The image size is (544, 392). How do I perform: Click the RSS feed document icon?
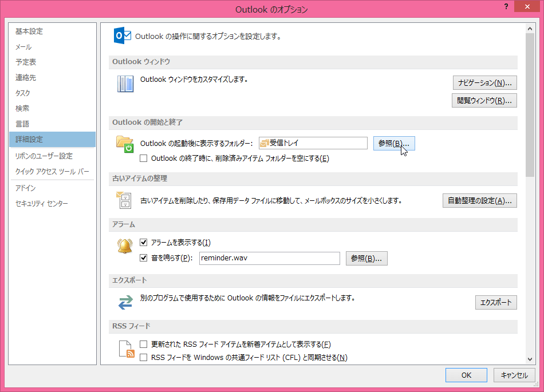click(x=127, y=349)
